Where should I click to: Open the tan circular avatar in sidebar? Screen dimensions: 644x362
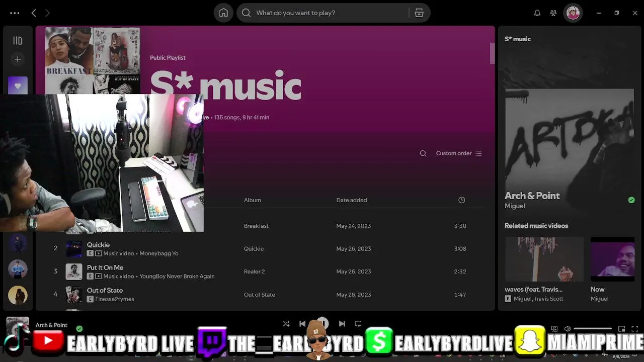coord(18,295)
